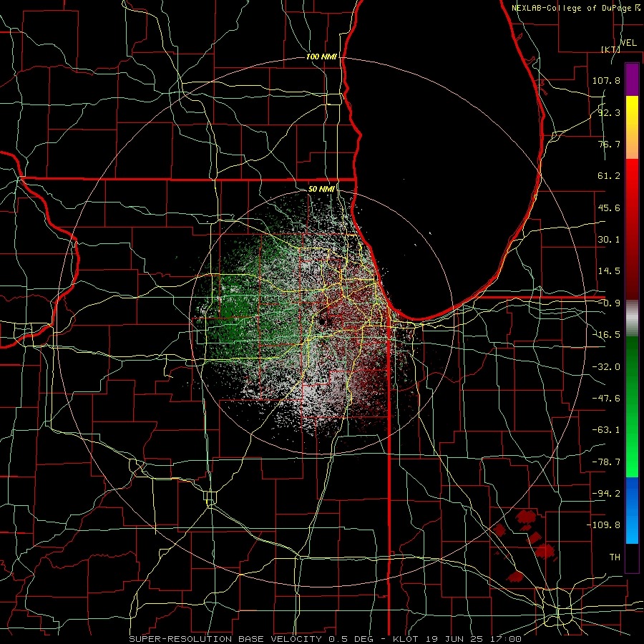Click the -94.2 velocity scale value

coord(606,493)
